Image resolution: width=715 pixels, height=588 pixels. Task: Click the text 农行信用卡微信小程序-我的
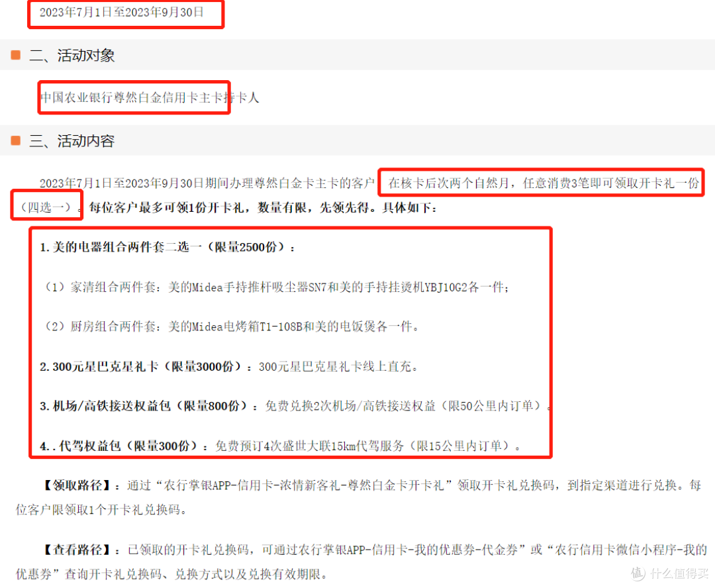click(631, 550)
